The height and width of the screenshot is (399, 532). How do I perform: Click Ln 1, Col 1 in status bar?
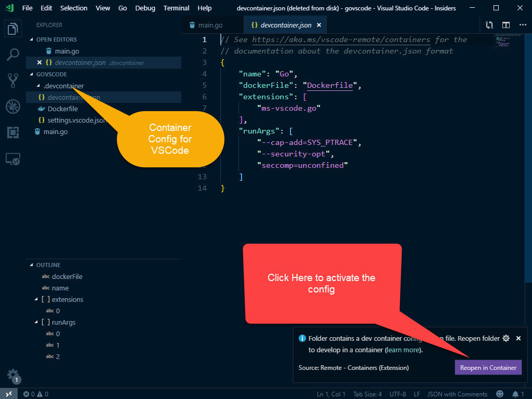[x=331, y=394]
